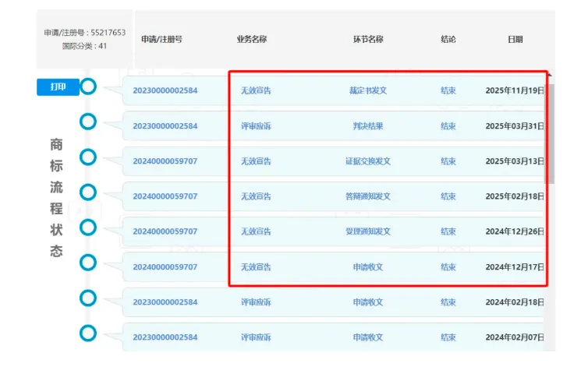Select the date 2025年02月18日
Screen dimensions: 588x367
point(515,196)
